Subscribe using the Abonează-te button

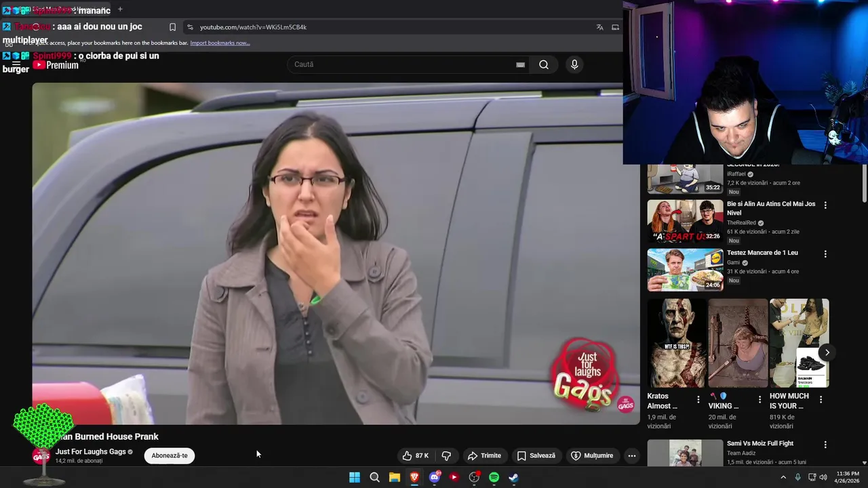(170, 455)
